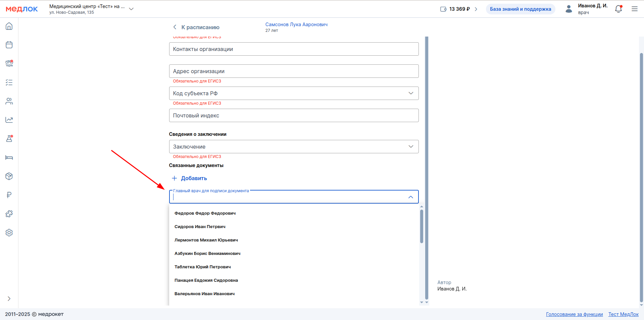The image size is (644, 320).
Task: Open the patients people icon
Action: pos(9,101)
